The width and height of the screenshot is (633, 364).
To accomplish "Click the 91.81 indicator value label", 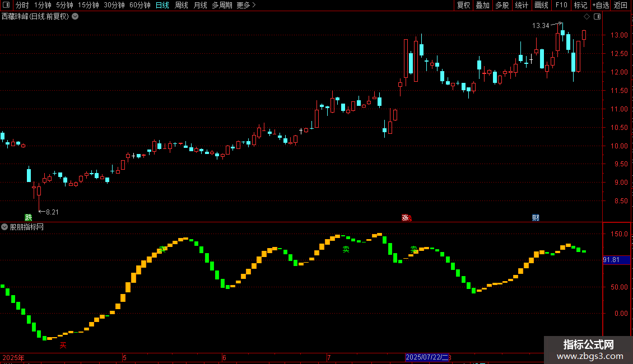I will point(611,260).
